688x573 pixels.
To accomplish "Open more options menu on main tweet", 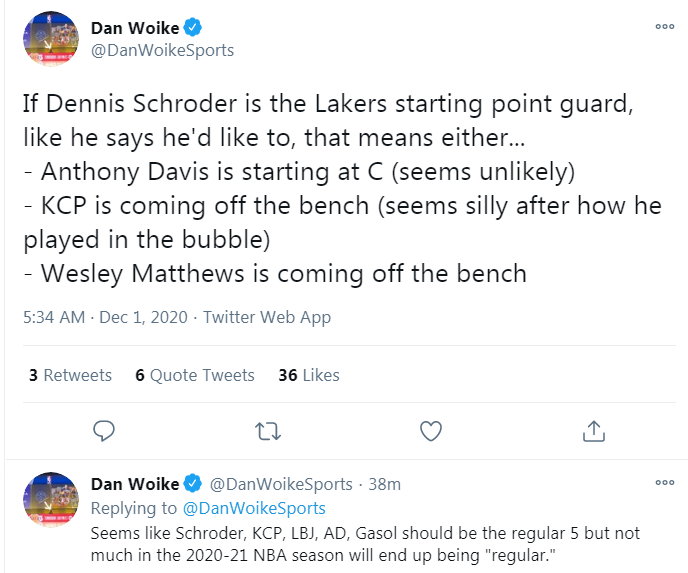I will [x=665, y=27].
